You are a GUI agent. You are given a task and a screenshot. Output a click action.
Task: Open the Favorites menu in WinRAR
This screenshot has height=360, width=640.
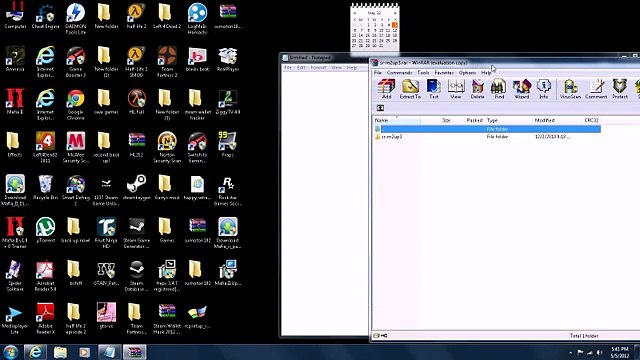pyautogui.click(x=444, y=73)
